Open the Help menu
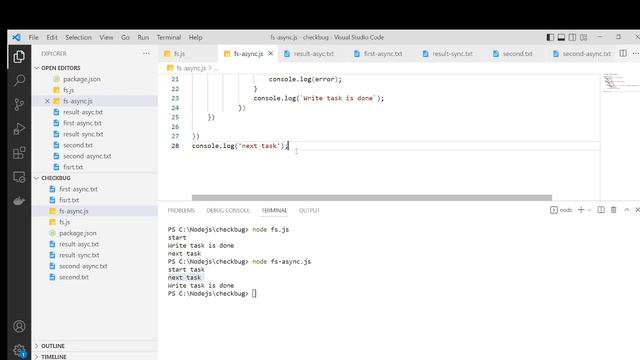640x360 pixels. 196,37
